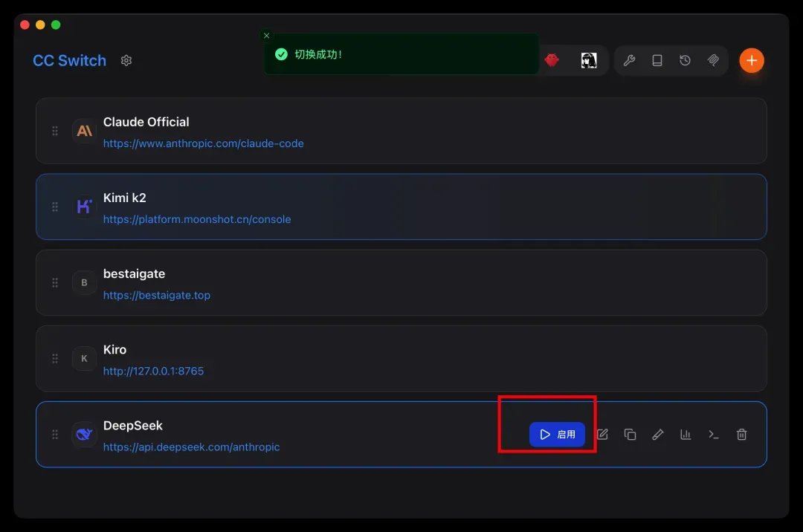This screenshot has width=803, height=532.
Task: Test DeepSeek with the test-tube icon
Action: [657, 435]
